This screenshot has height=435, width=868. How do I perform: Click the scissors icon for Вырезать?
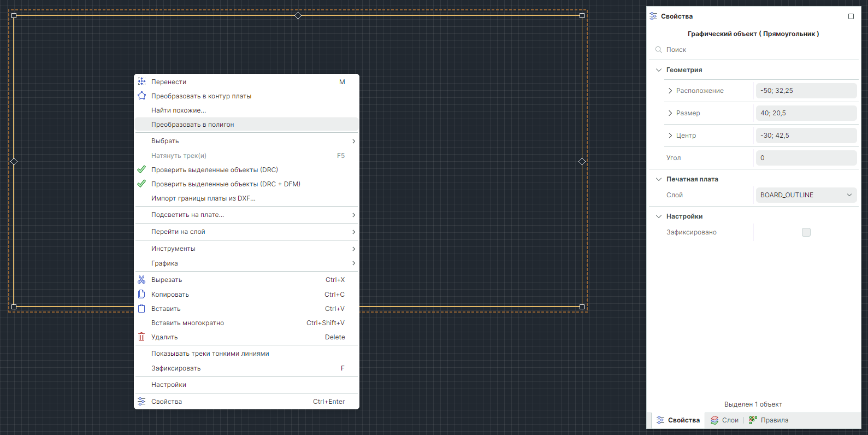[141, 279]
